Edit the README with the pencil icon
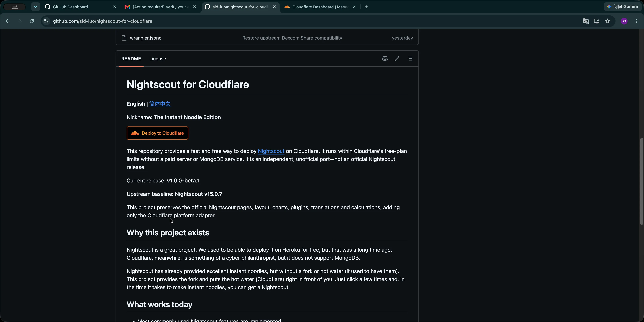The width and height of the screenshot is (644, 322). 397,58
